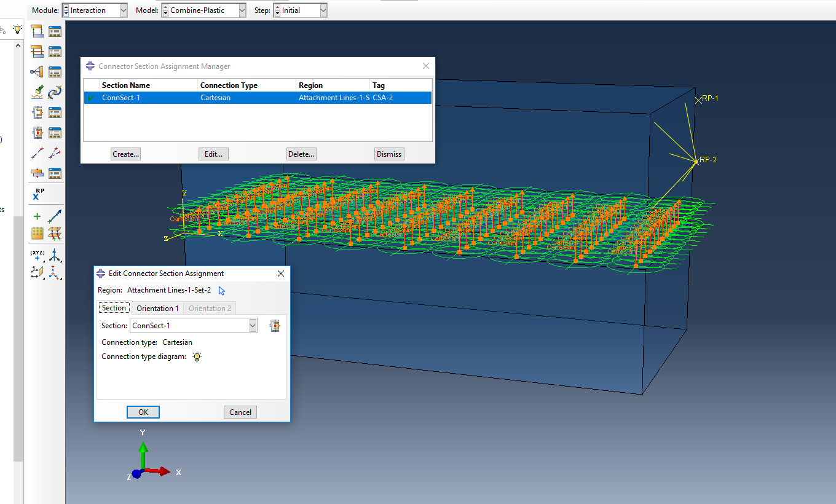The width and height of the screenshot is (836, 504).
Task: Close the Edit Connector Section Assignment dialog
Action: [x=281, y=274]
